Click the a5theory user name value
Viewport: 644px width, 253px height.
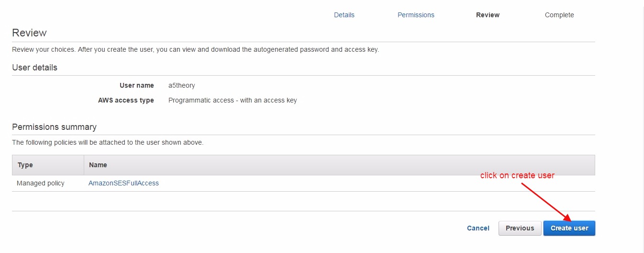click(x=182, y=85)
